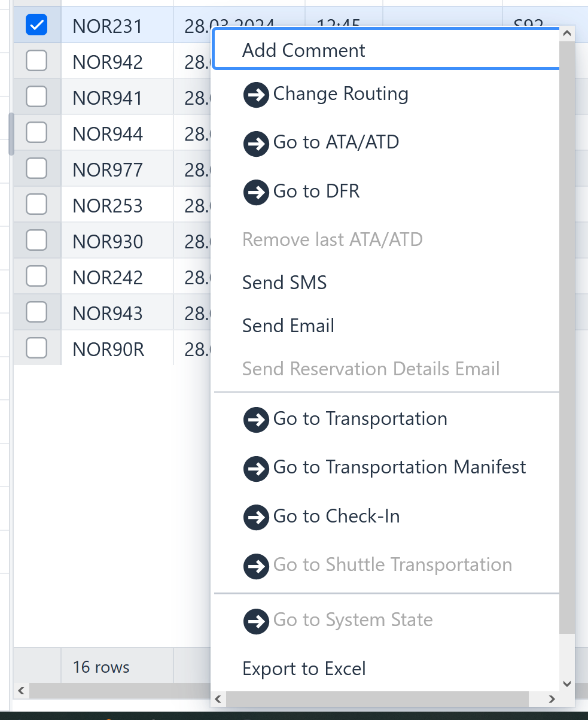Click the arrow icon for Go to Transportation

coord(256,420)
